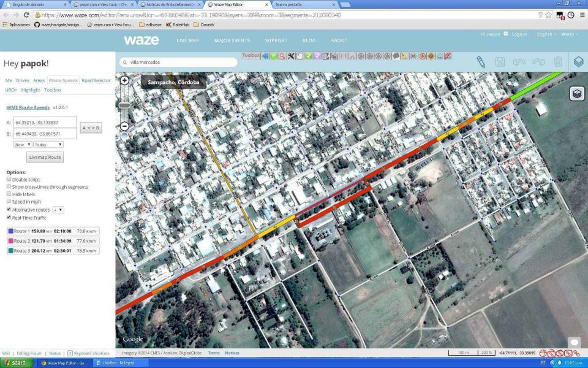Switch to the Drives tab
Viewport: 588px width, 368px height.
[23, 80]
